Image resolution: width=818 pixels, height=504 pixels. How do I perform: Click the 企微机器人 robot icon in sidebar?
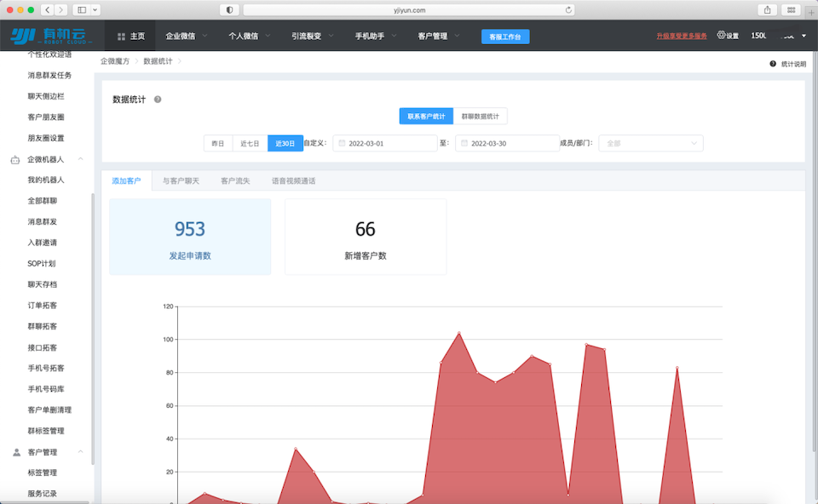click(x=14, y=159)
